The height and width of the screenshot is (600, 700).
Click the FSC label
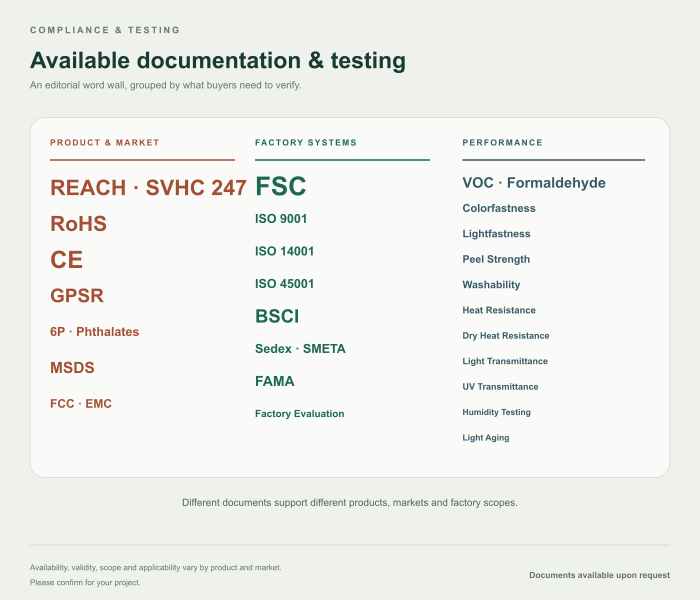coord(280,186)
